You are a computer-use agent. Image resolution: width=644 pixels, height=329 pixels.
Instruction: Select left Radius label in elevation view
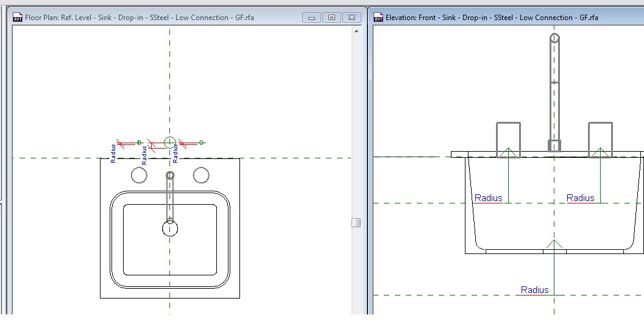pyautogui.click(x=489, y=198)
